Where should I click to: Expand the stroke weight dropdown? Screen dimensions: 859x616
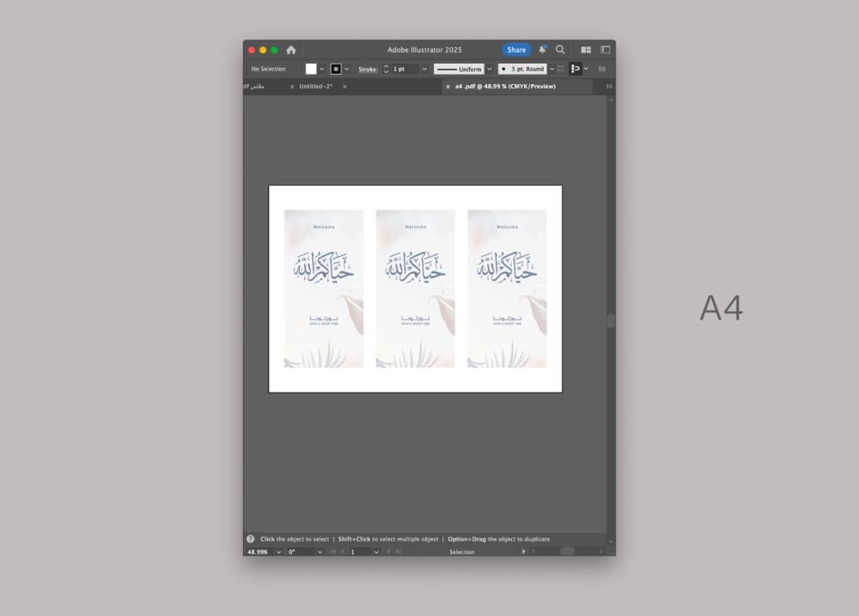pyautogui.click(x=424, y=69)
